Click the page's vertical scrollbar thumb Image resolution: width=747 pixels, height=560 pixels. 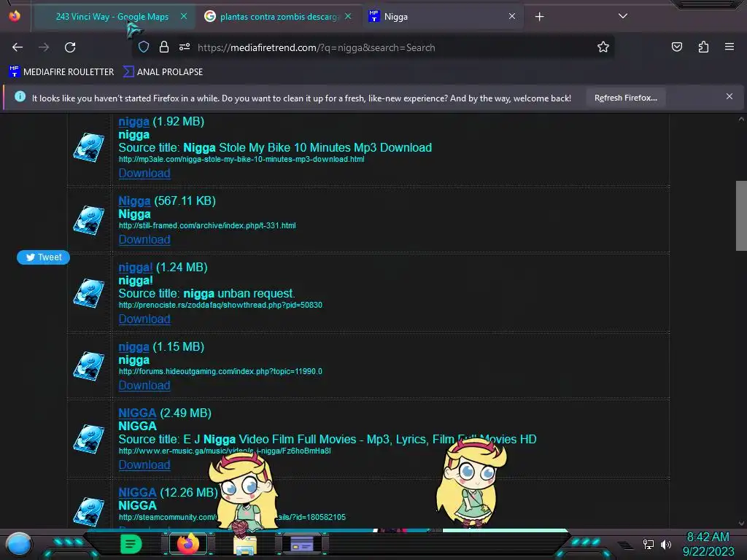741,216
